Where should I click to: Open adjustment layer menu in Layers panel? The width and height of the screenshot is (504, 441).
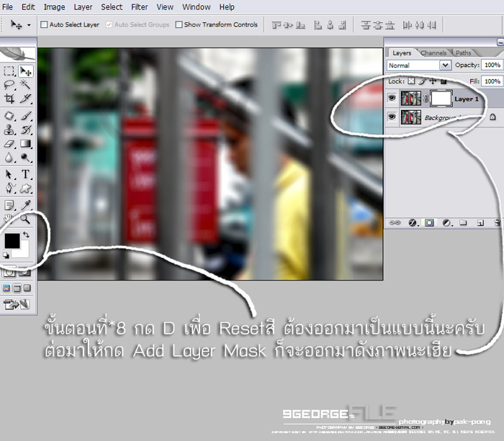(447, 222)
